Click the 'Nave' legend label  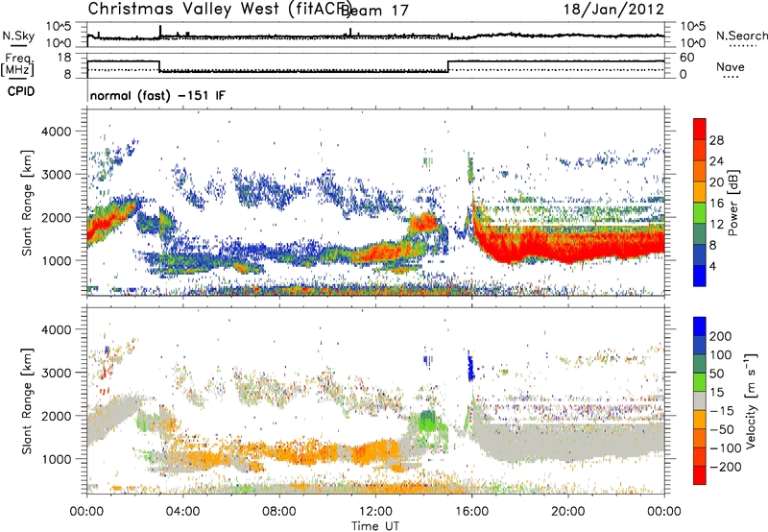click(x=731, y=67)
